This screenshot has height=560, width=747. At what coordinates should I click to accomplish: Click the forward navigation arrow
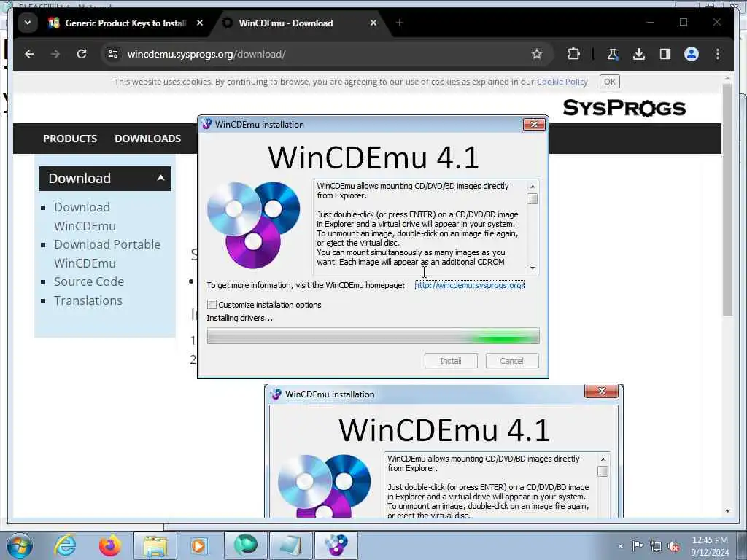55,54
